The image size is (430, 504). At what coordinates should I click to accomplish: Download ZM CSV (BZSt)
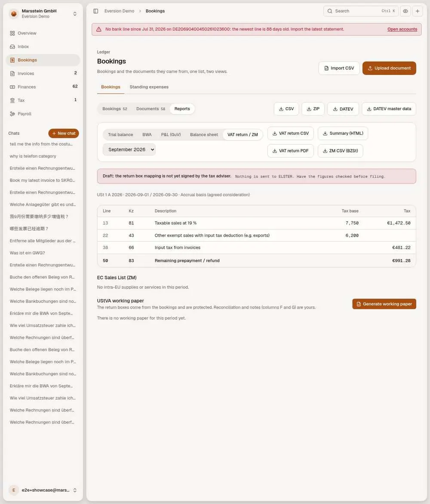point(341,151)
